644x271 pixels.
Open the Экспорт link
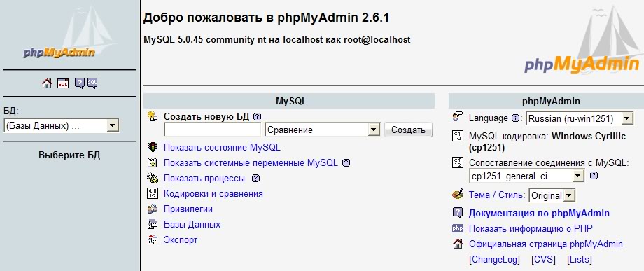[181, 239]
